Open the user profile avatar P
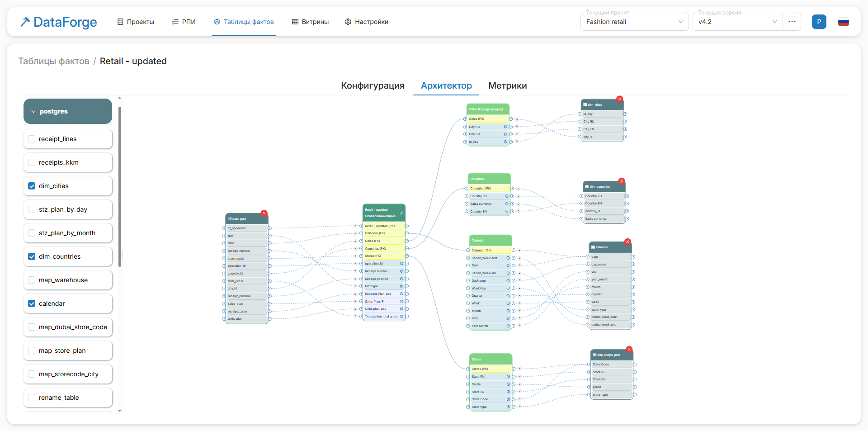This screenshot has width=868, height=431. click(819, 22)
